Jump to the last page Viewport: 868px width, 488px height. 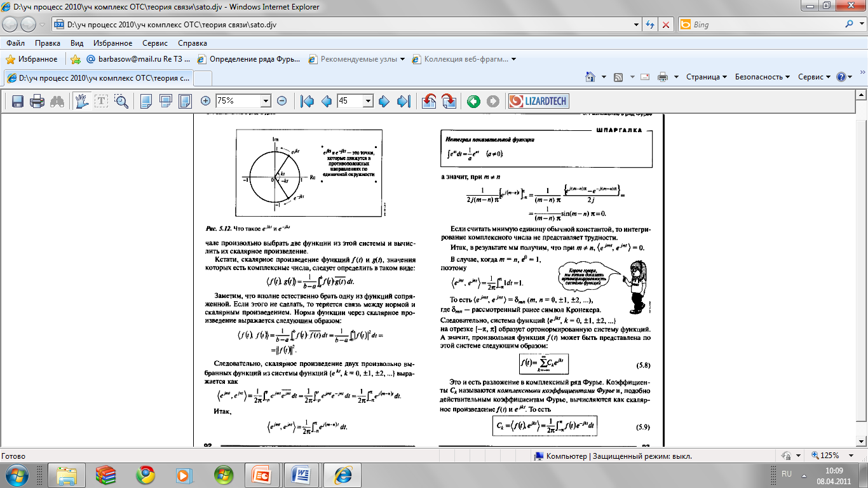point(403,101)
